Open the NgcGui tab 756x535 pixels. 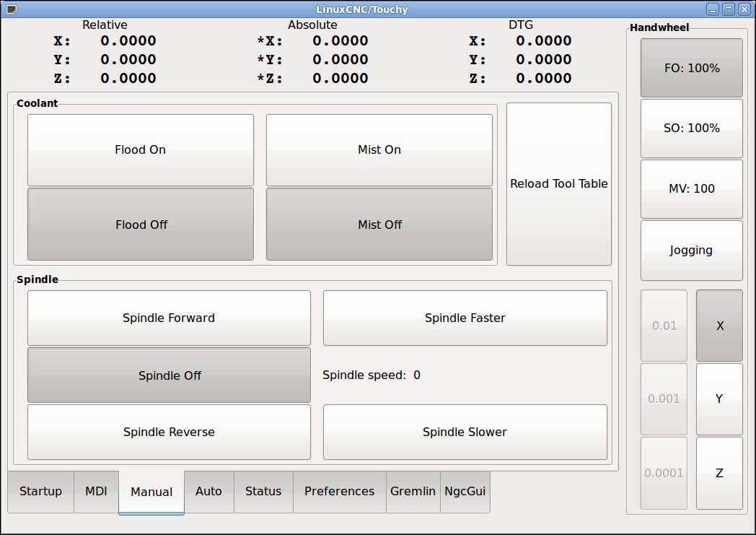[465, 492]
